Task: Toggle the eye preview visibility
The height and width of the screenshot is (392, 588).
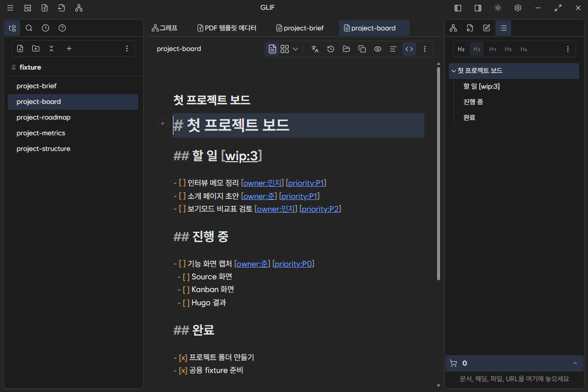Action: point(378,49)
